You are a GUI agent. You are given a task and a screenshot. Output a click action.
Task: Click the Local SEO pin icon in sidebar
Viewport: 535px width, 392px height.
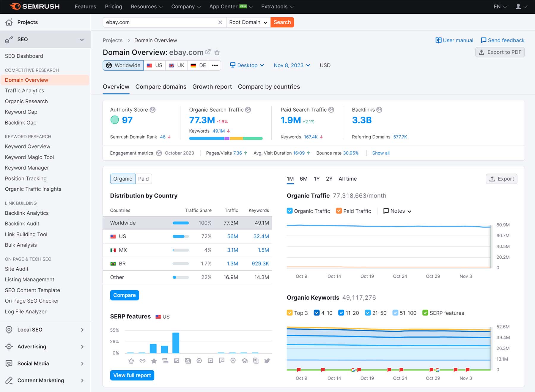click(9, 330)
